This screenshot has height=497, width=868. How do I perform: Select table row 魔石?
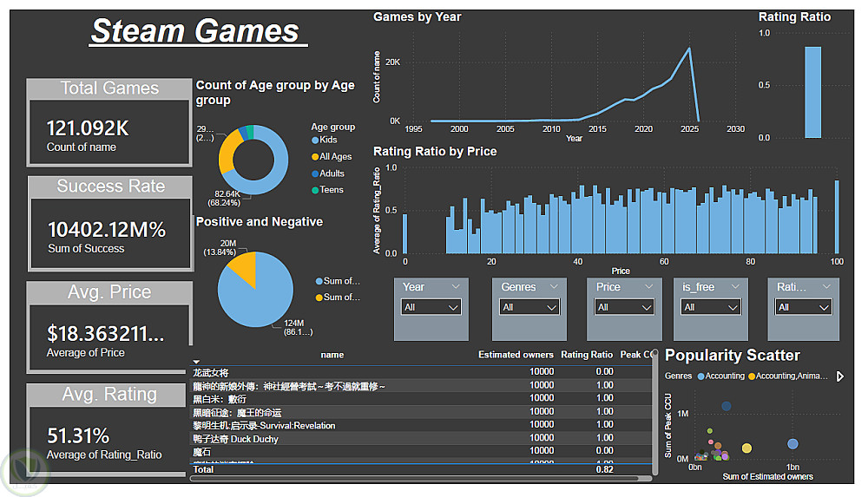[x=421, y=451]
